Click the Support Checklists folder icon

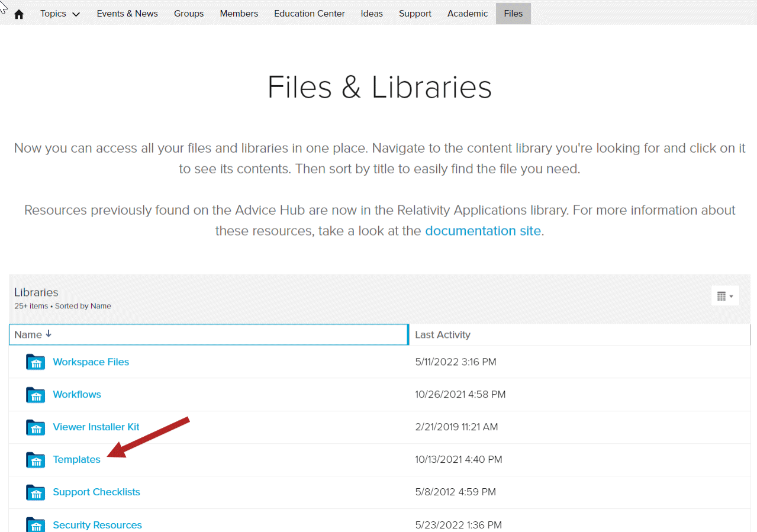[x=36, y=492]
